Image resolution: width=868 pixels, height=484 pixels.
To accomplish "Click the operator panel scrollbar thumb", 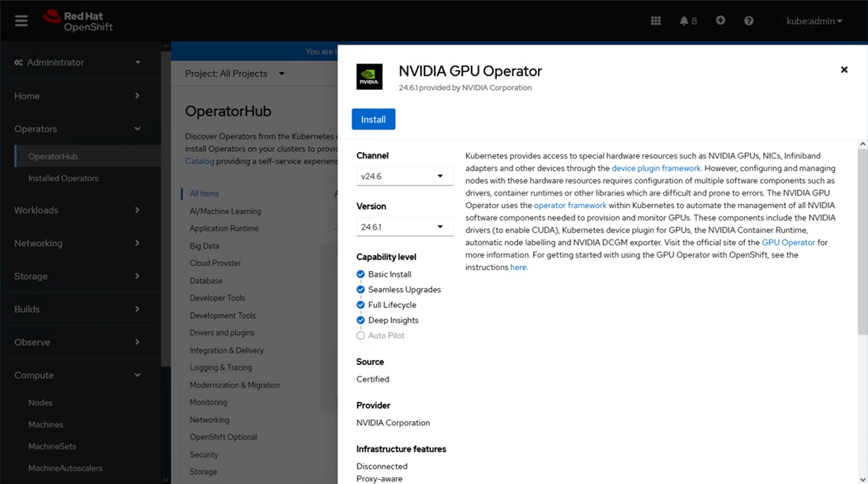I will (x=862, y=241).
